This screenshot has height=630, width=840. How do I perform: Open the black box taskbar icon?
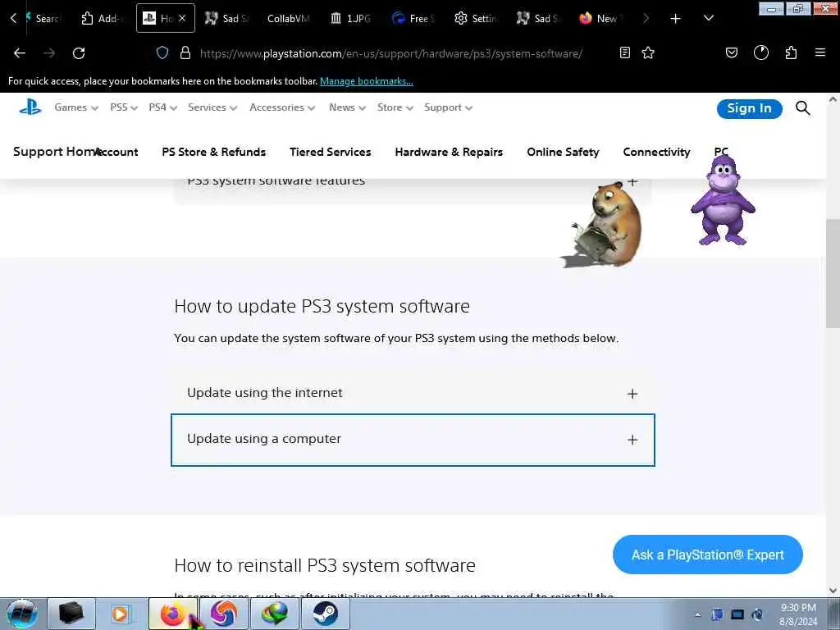tap(71, 614)
